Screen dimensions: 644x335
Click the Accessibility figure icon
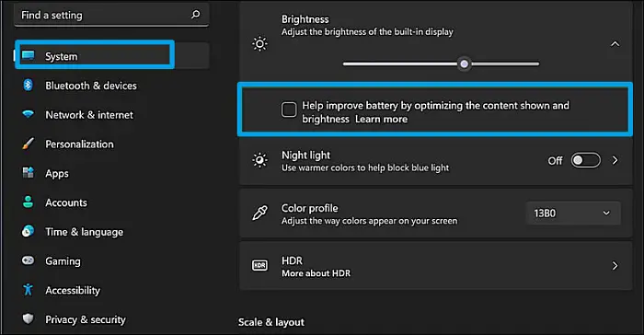pyautogui.click(x=28, y=290)
